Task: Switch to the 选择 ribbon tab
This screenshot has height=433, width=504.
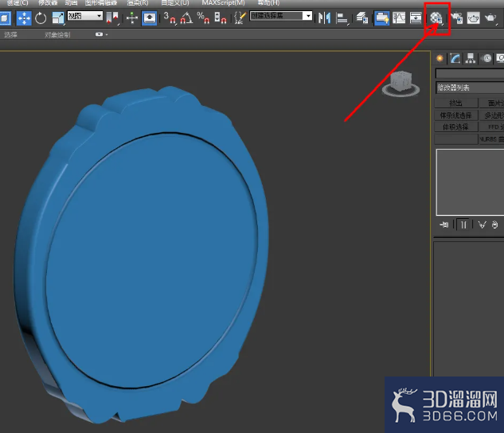Action: click(x=10, y=35)
